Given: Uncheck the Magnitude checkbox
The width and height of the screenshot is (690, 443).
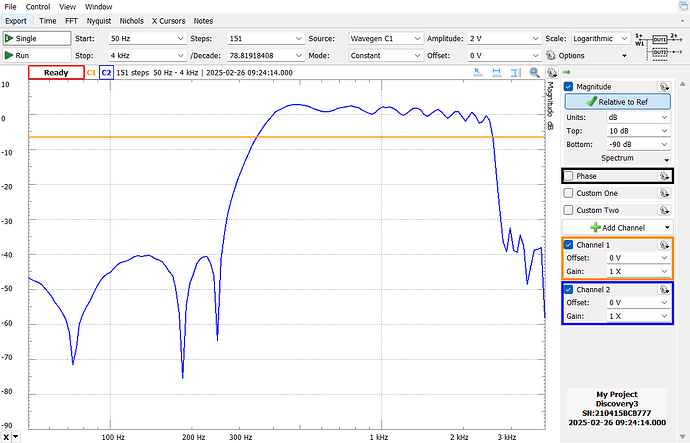Looking at the screenshot, I should click(x=569, y=87).
